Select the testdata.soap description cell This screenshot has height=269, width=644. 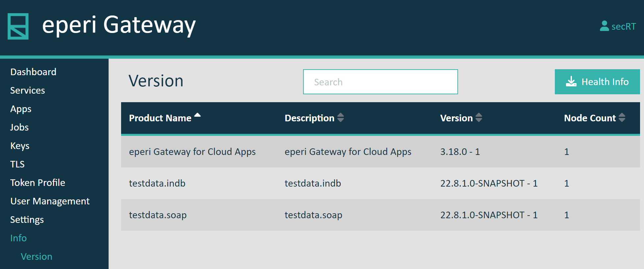[313, 215]
